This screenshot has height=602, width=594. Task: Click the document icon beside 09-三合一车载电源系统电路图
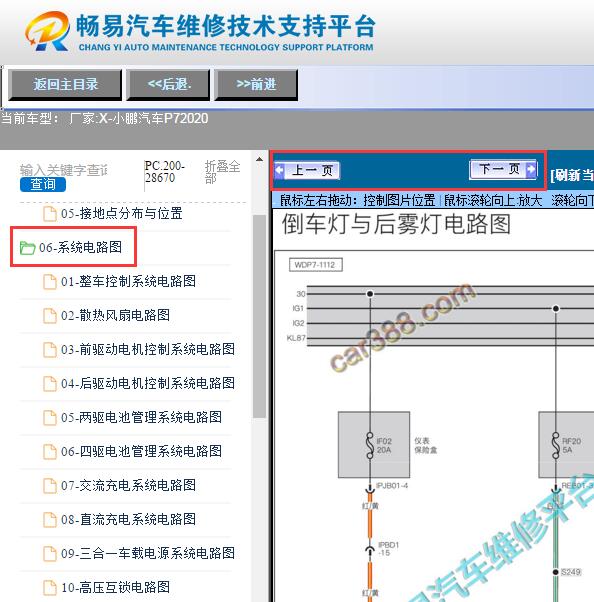[x=50, y=554]
